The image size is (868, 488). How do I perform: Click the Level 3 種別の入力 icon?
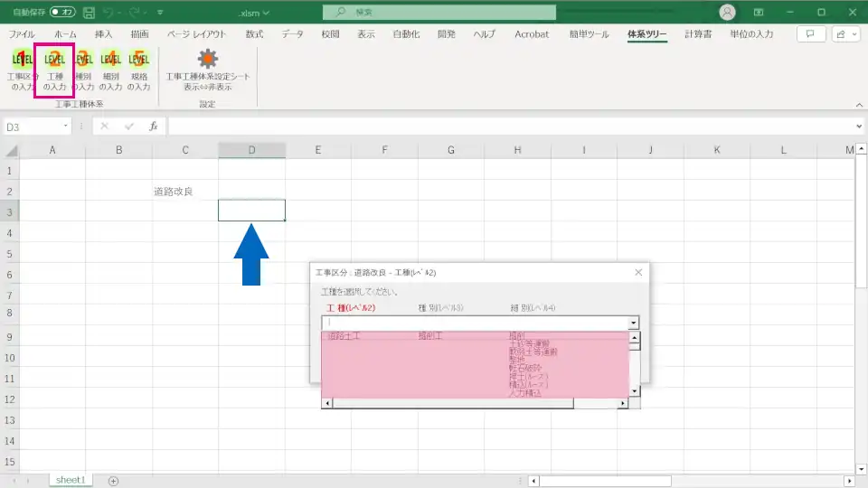pyautogui.click(x=83, y=61)
